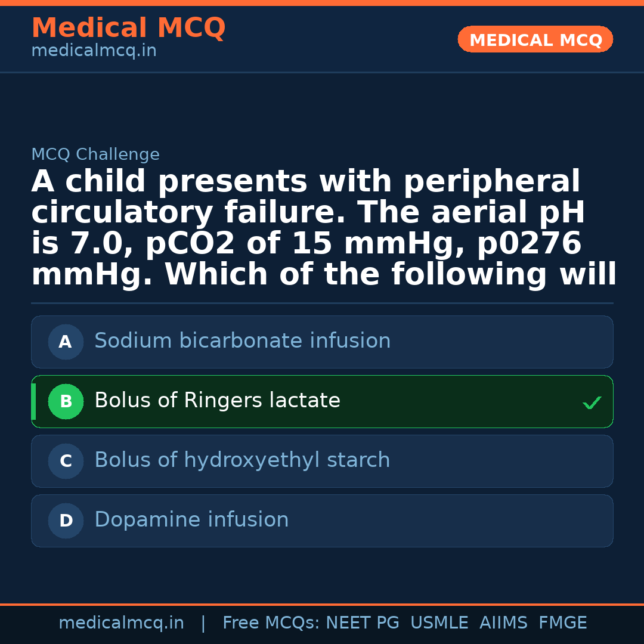
Task: Open the medicalmcq.in link below the title
Action: 94,51
